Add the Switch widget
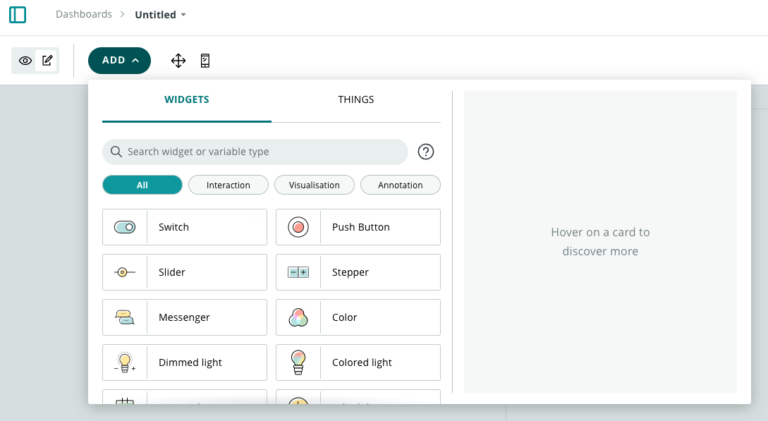The image size is (768, 421). tap(185, 227)
